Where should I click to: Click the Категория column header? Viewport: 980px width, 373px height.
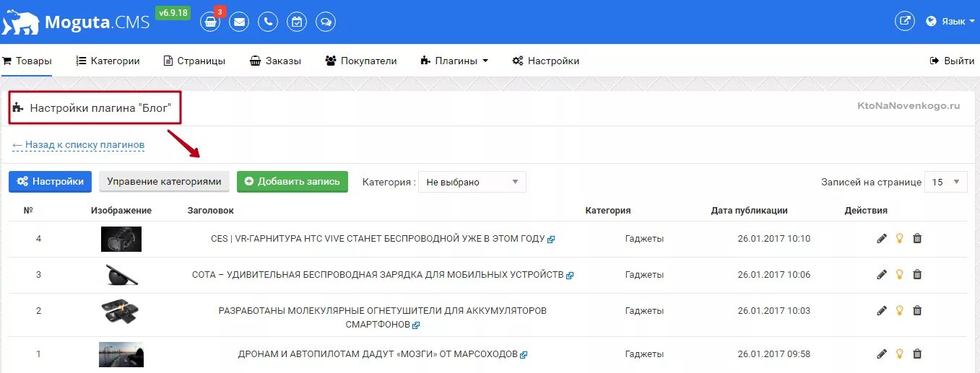pos(608,211)
